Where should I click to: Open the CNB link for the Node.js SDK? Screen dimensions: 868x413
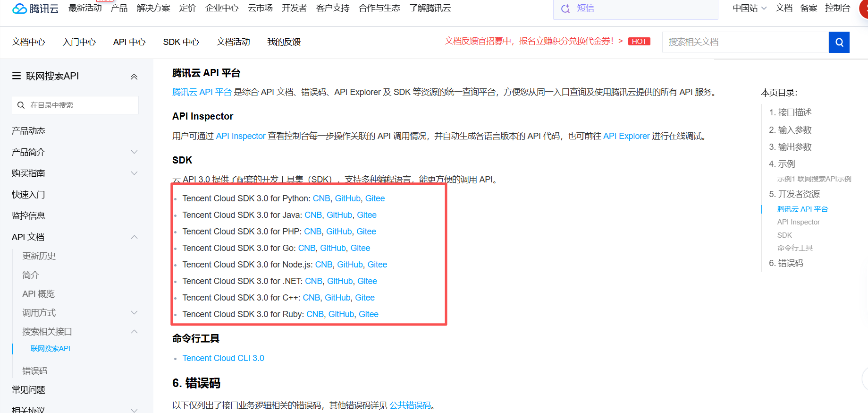(324, 265)
